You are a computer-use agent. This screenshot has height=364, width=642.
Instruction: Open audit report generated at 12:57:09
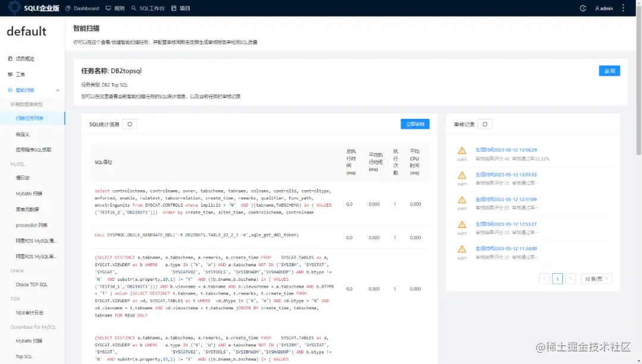506,200
